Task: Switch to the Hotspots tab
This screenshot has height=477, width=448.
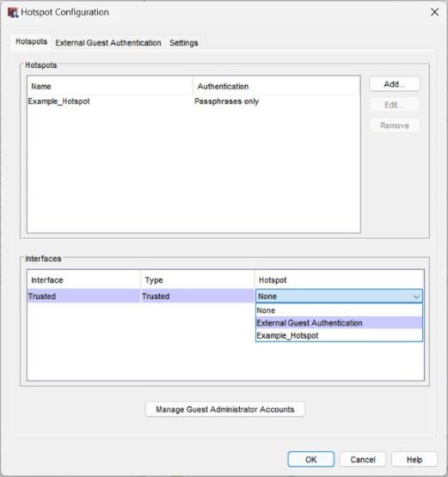Action: tap(31, 41)
